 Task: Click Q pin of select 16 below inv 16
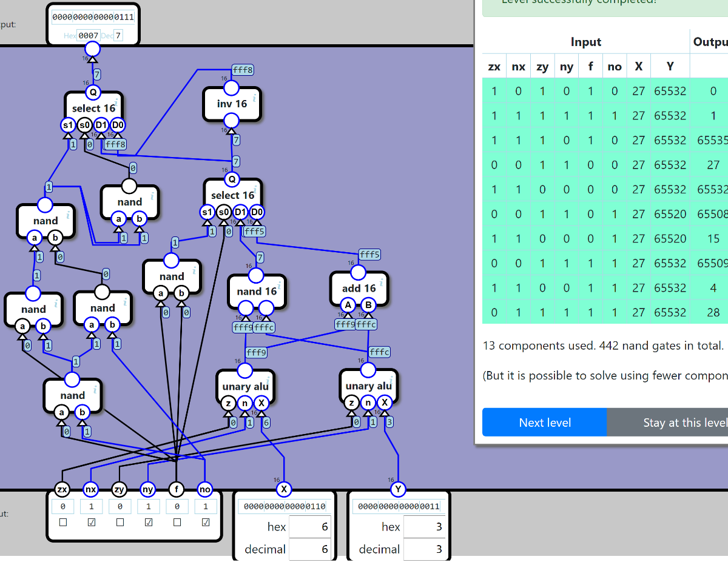click(231, 180)
